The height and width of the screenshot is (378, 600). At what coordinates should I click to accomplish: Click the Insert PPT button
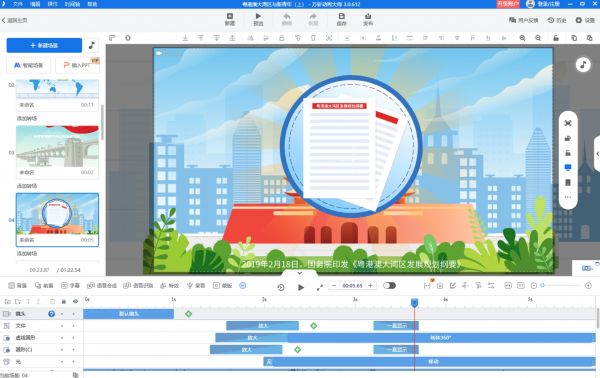click(78, 65)
